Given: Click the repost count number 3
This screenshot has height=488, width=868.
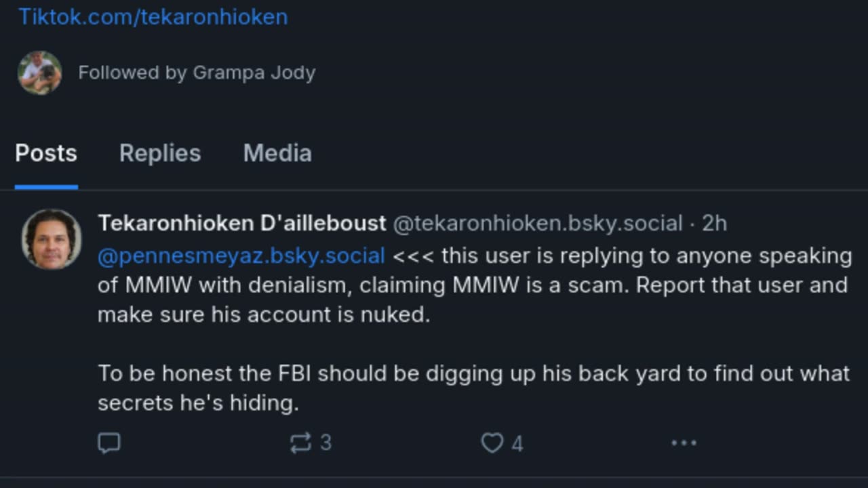Looking at the screenshot, I should 325,443.
